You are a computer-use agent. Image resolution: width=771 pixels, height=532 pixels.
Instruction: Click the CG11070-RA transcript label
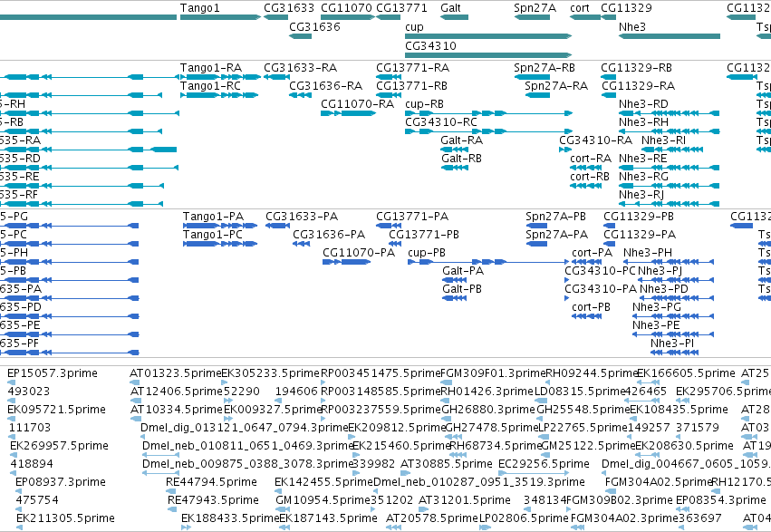[358, 103]
